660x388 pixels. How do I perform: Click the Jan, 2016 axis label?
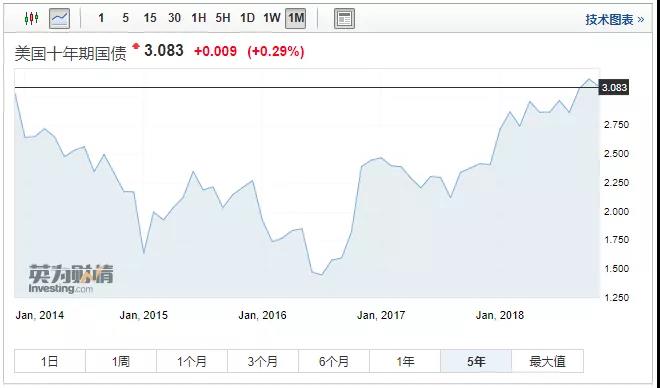[x=262, y=315]
